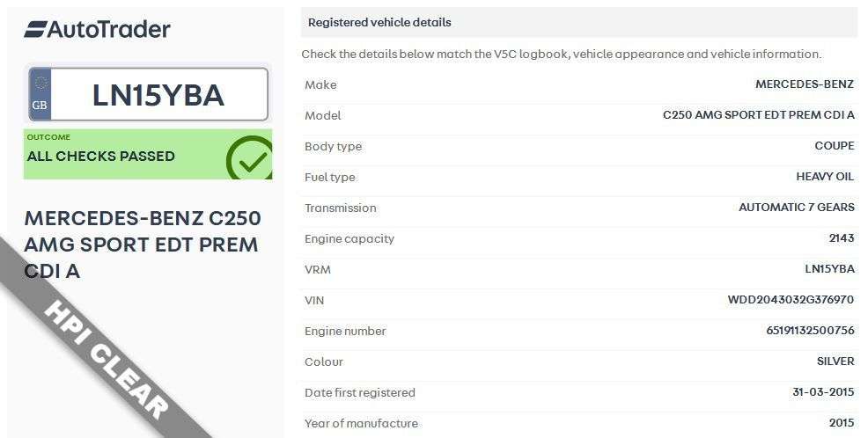The width and height of the screenshot is (868, 438).
Task: Click the AutoTrader logo
Action: click(97, 29)
